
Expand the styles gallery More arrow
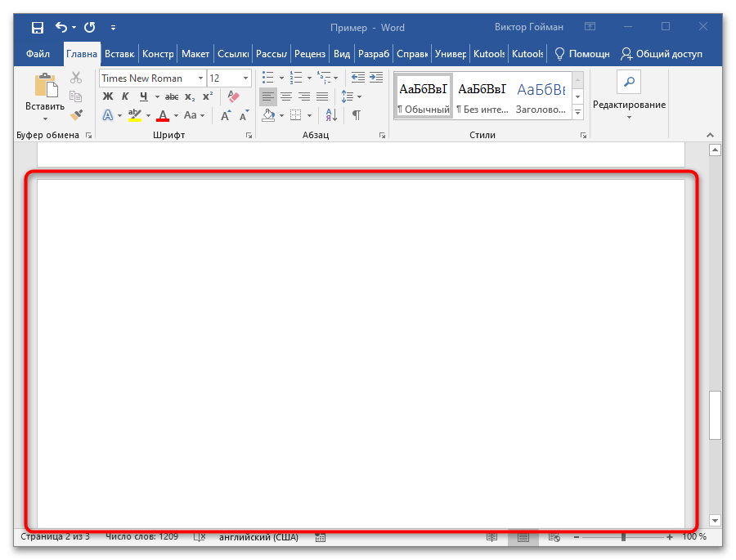tap(578, 113)
